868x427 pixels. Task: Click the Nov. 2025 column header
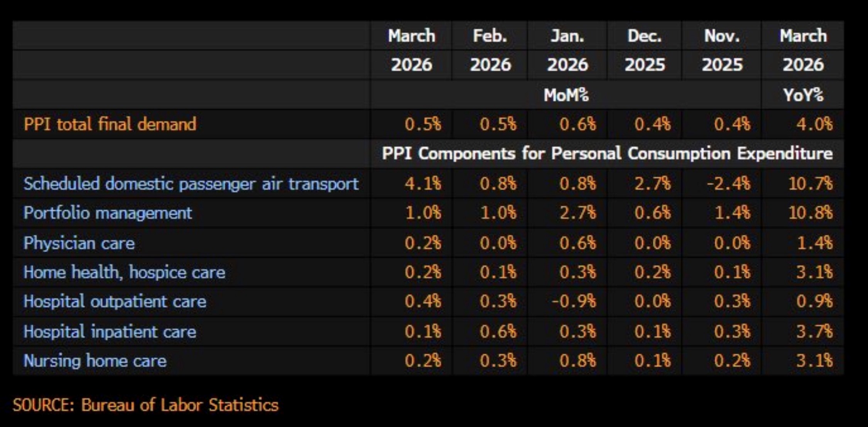[x=722, y=50]
